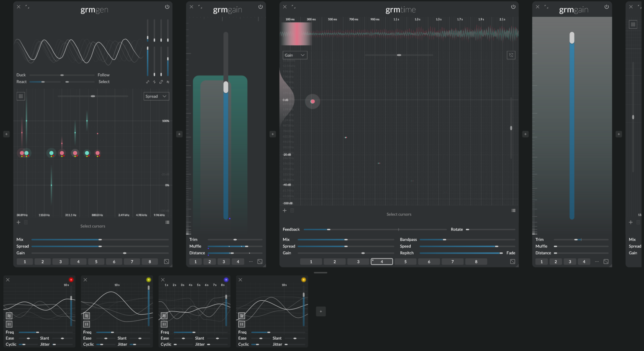
Task: Expand the grmgen module view icon
Action: 27,7
